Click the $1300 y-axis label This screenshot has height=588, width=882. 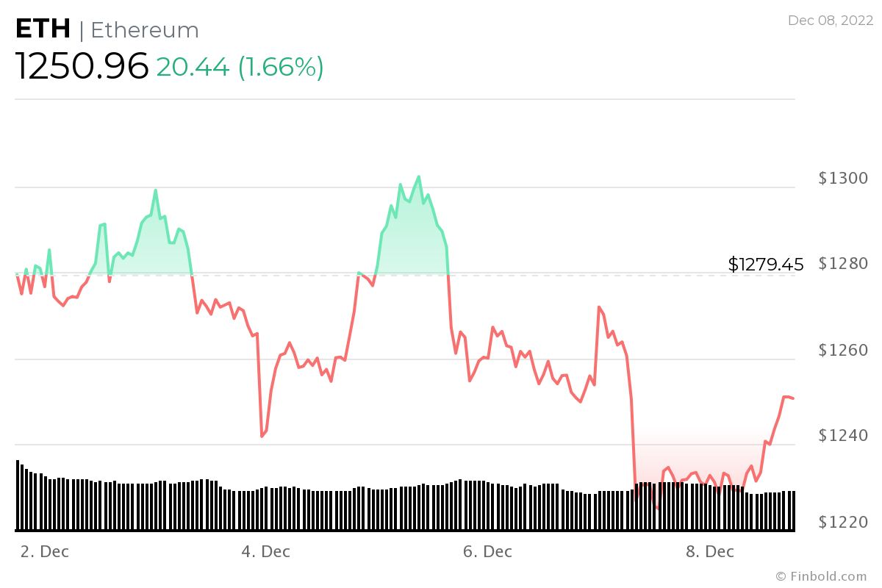point(843,179)
